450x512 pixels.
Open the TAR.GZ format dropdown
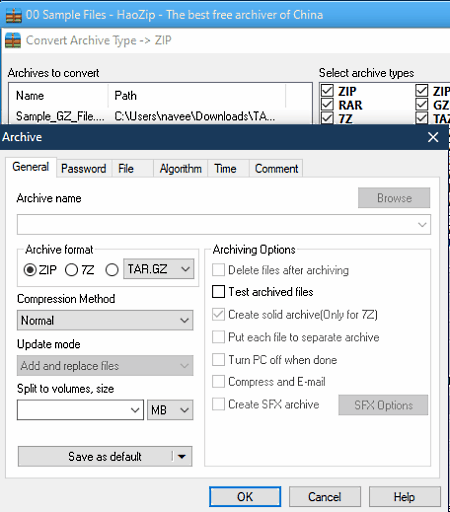[x=159, y=269]
